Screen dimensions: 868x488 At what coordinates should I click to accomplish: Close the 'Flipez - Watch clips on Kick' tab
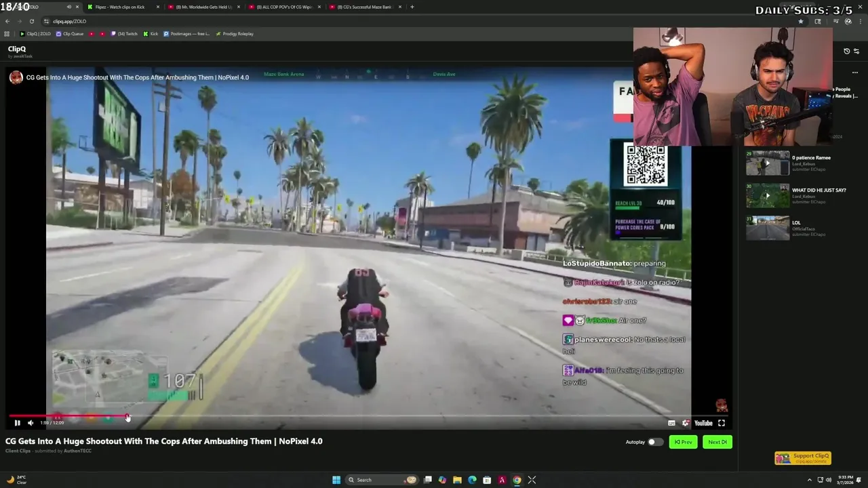pos(158,7)
